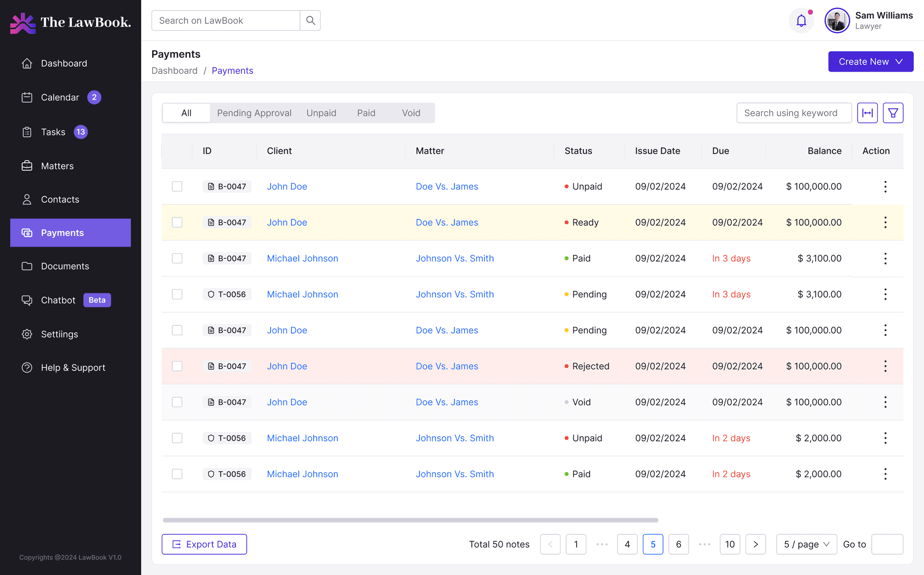Click the horizontal table scrollbar

411,520
